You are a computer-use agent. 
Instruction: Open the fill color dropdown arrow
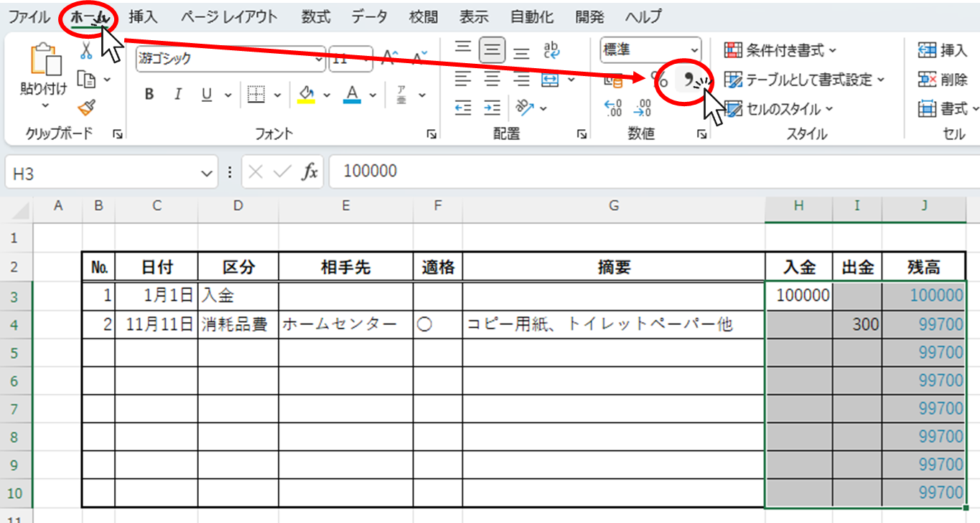click(x=327, y=94)
